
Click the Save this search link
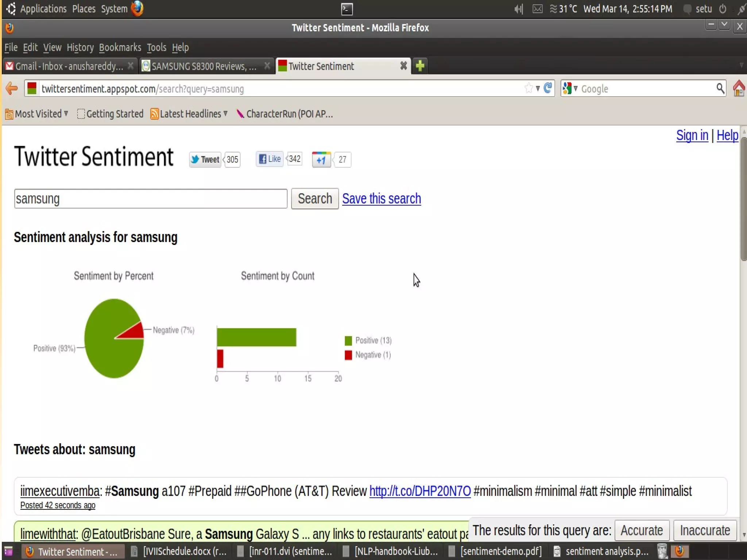[381, 199]
